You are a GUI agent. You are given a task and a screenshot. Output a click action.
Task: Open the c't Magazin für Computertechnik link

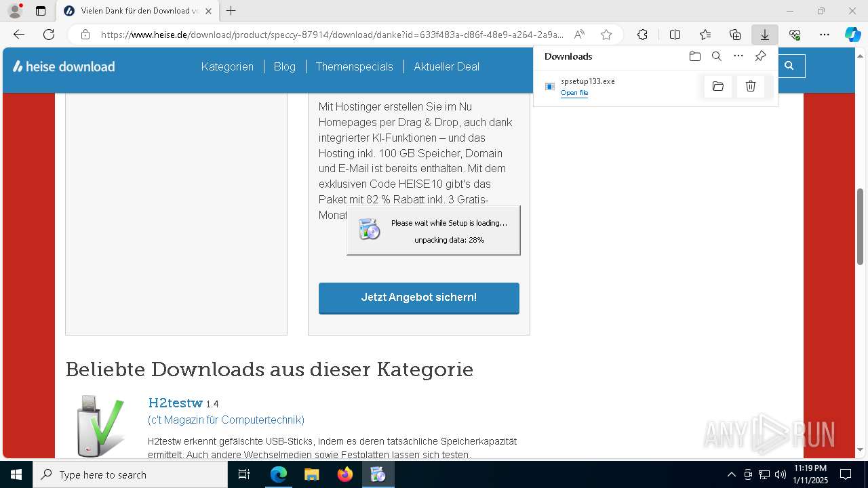(226, 420)
